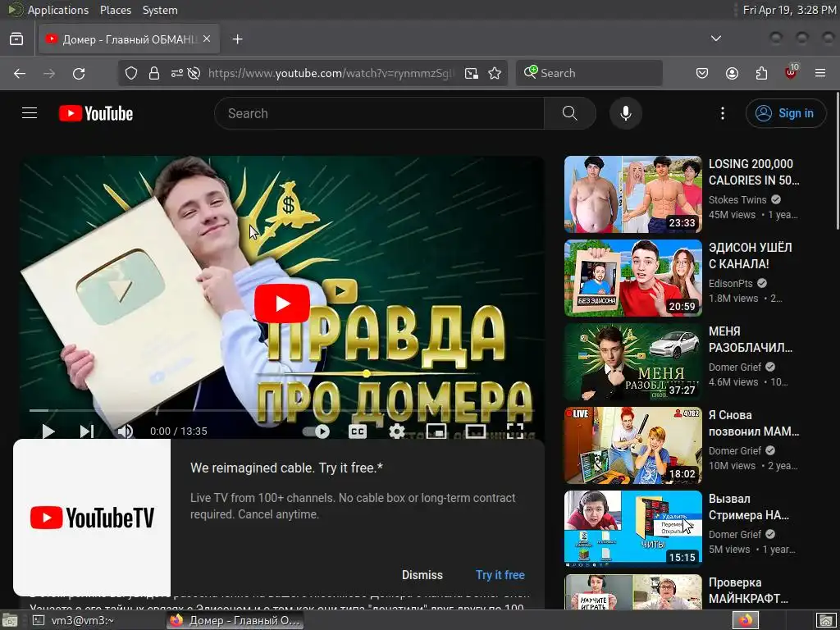Go back with browser back arrow
Viewport: 840px width, 630px height.
click(x=20, y=73)
